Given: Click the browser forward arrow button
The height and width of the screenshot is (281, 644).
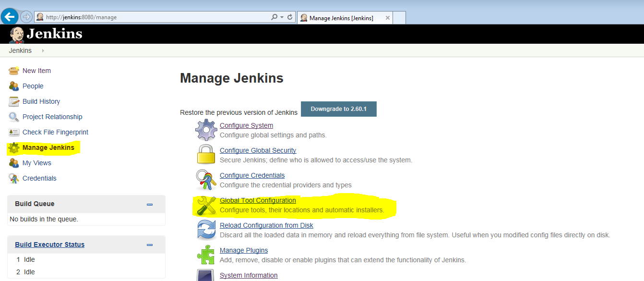Looking at the screenshot, I should [26, 17].
